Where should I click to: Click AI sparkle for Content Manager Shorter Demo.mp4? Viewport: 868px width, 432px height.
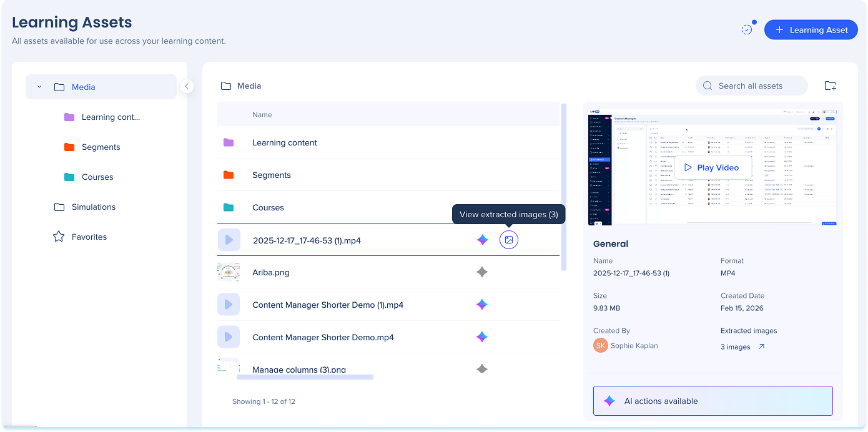(481, 337)
